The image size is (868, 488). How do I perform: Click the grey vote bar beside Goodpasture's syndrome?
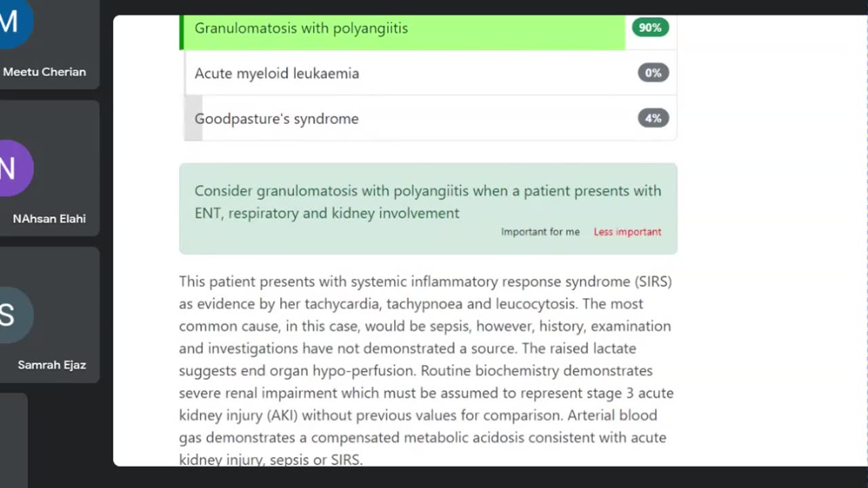click(x=193, y=119)
